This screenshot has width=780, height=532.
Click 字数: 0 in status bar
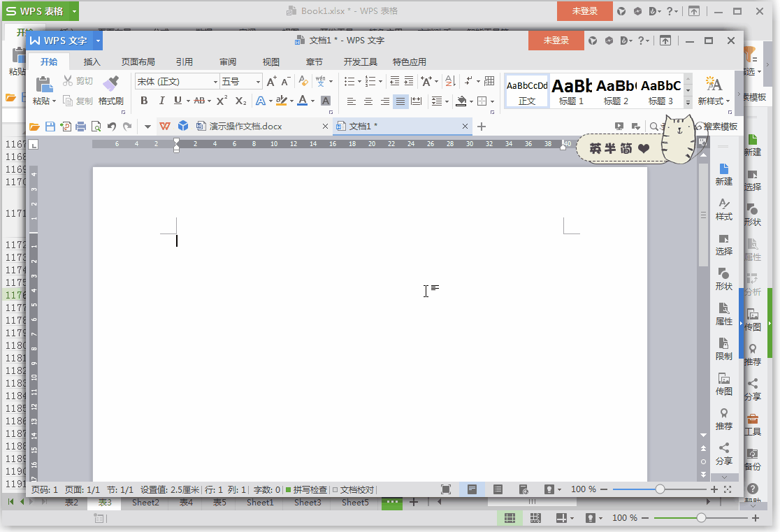[267, 489]
